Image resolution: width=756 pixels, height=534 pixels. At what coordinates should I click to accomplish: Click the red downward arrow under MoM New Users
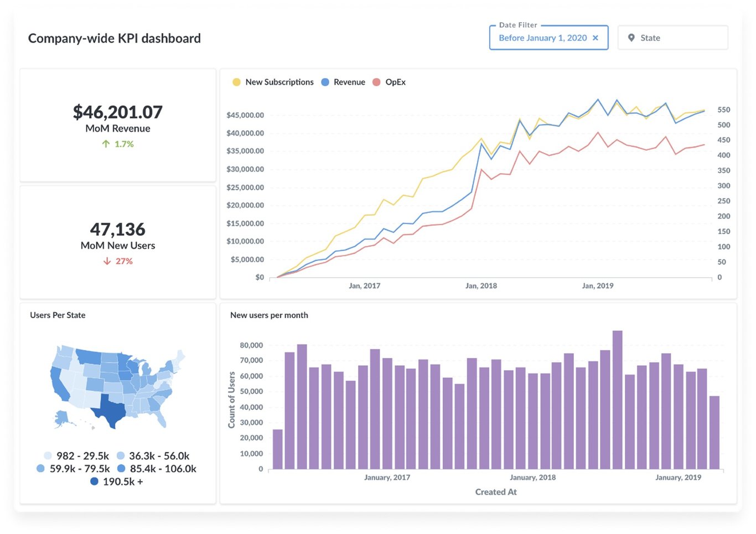coord(106,261)
